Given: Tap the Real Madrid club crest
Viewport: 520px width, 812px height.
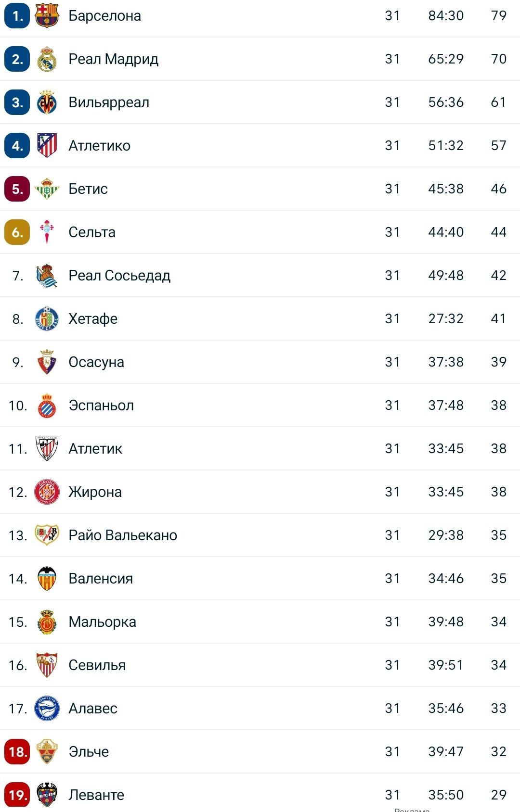Looking at the screenshot, I should point(47,59).
